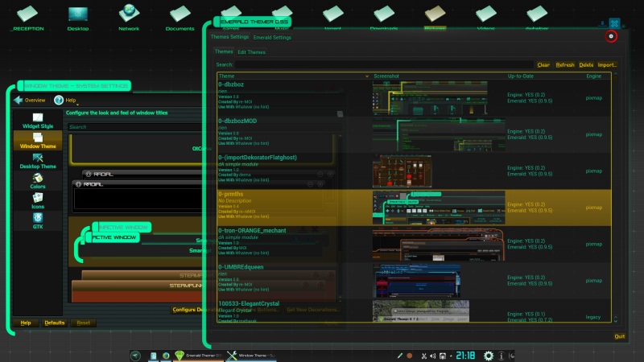Import a theme into Emerald
644x362 pixels.
(607, 65)
